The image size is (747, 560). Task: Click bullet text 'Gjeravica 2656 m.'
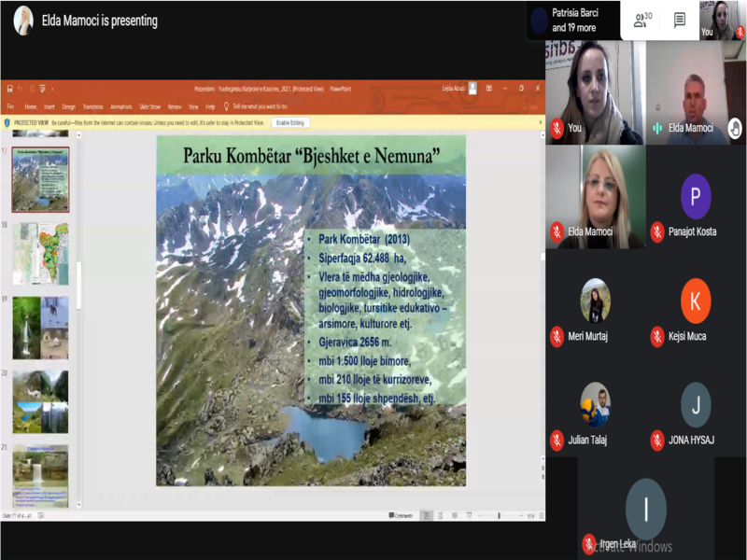(355, 342)
